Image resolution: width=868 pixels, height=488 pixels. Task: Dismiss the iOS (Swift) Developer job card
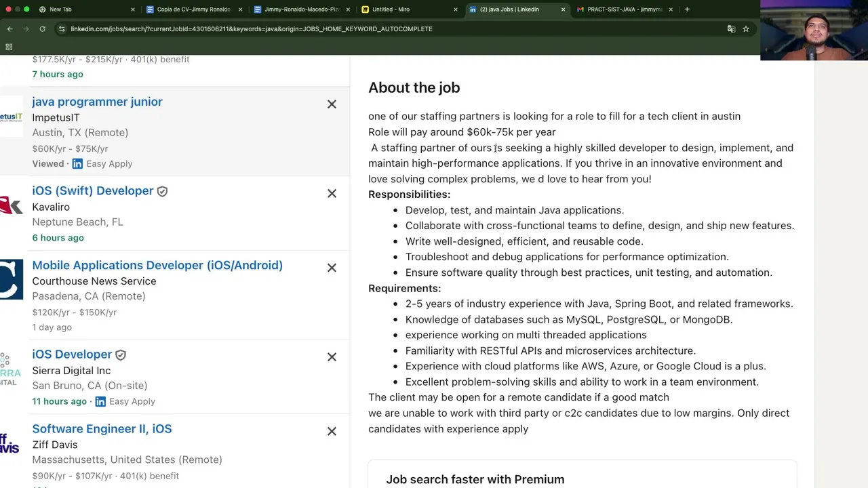332,194
